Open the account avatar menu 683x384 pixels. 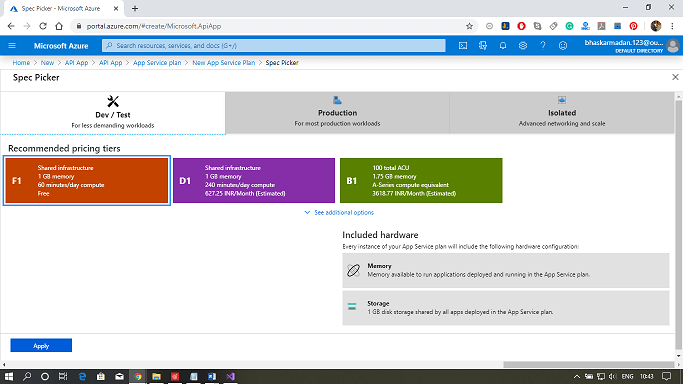point(673,46)
